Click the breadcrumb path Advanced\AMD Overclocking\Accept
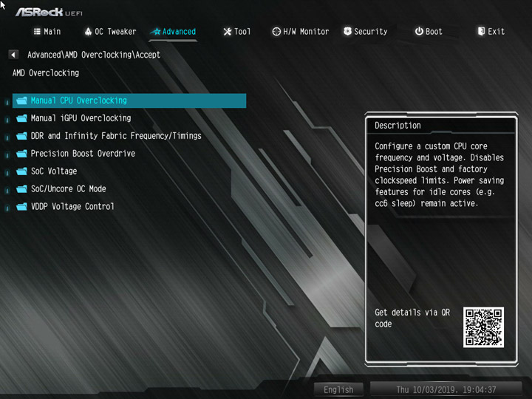This screenshot has height=399, width=532. pyautogui.click(x=94, y=55)
